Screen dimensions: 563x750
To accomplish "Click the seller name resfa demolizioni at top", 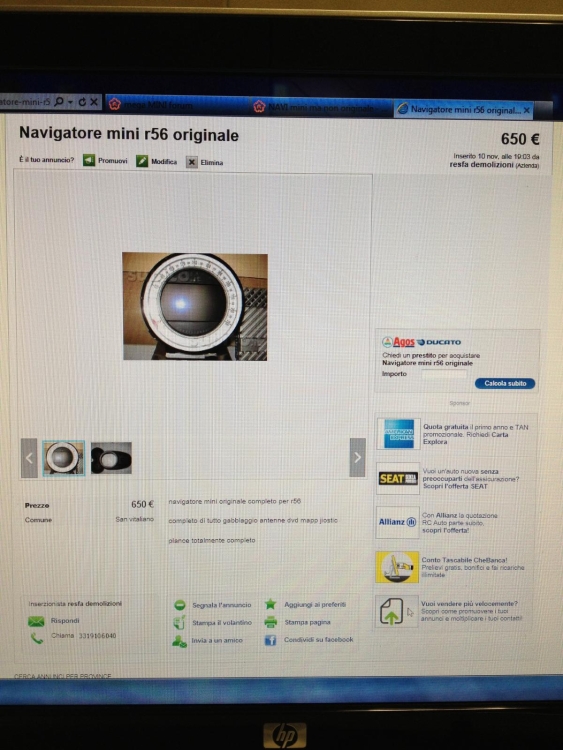I will pos(481,165).
